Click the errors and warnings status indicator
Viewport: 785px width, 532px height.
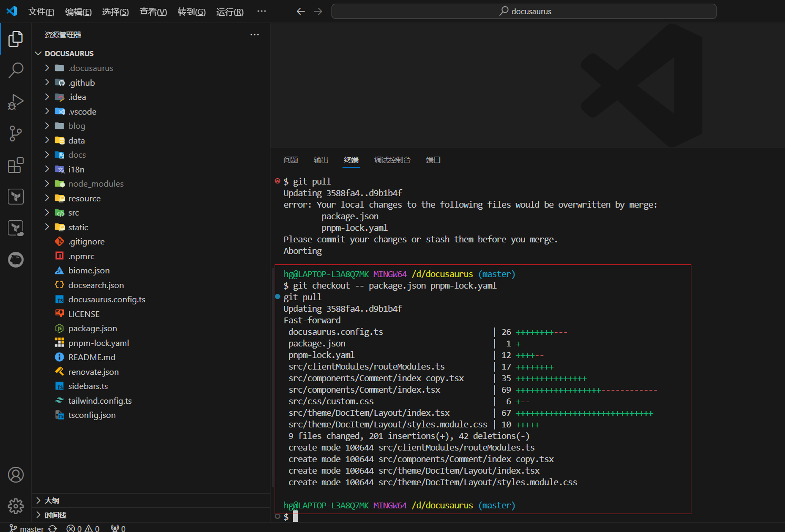coord(83,528)
